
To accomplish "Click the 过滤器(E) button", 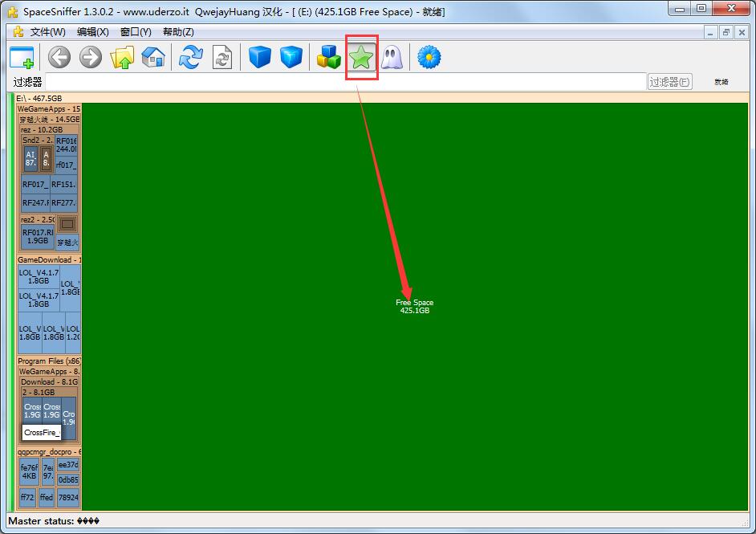I will pyautogui.click(x=669, y=82).
